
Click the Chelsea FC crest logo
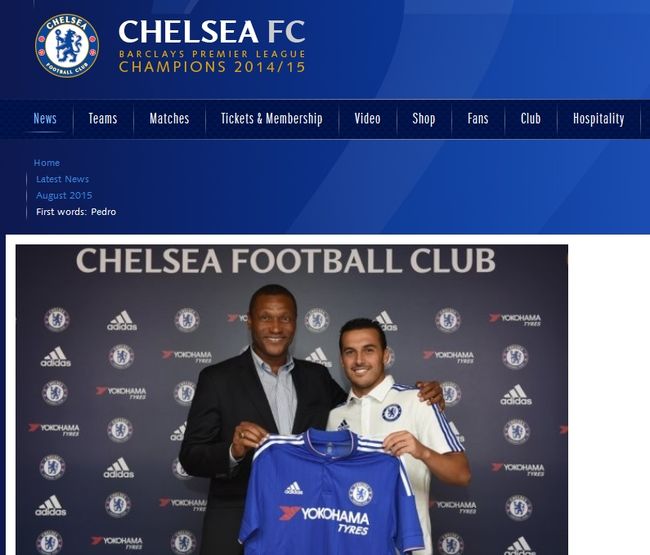coord(67,46)
